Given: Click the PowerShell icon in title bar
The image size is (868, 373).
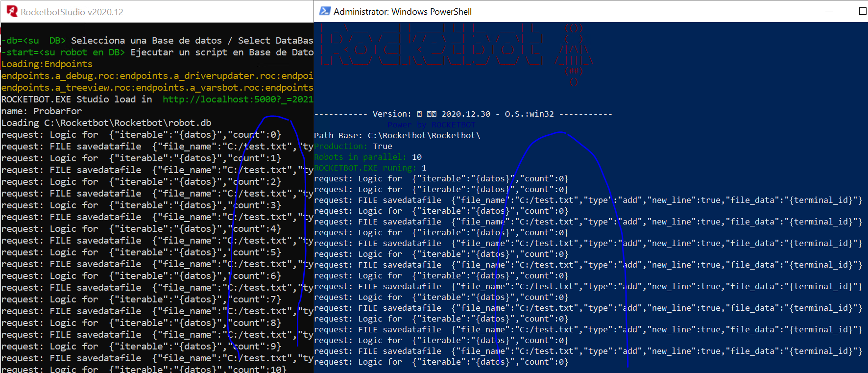Looking at the screenshot, I should tap(324, 11).
